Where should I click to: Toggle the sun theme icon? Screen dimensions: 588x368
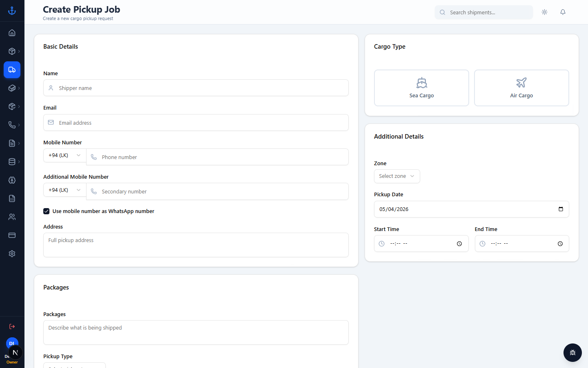point(544,12)
